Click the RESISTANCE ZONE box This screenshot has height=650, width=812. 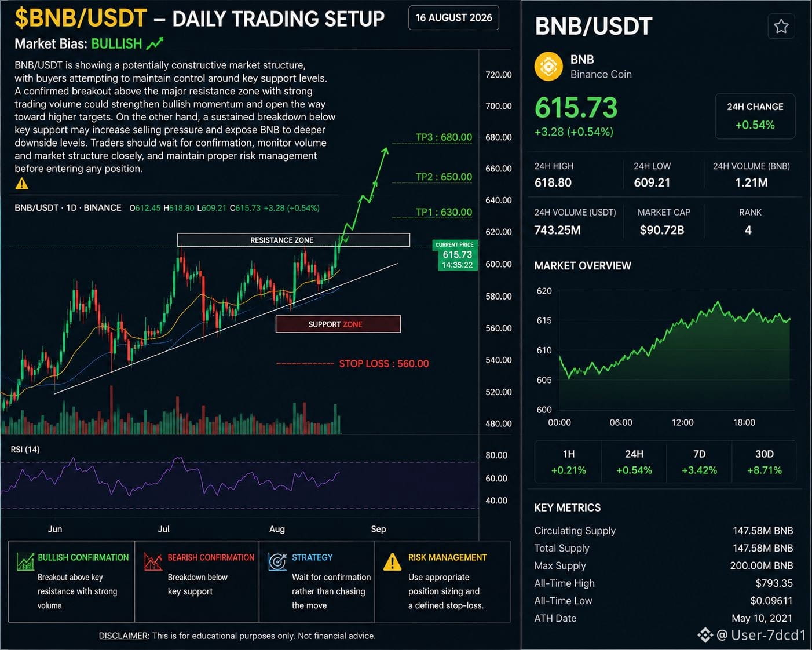[294, 240]
